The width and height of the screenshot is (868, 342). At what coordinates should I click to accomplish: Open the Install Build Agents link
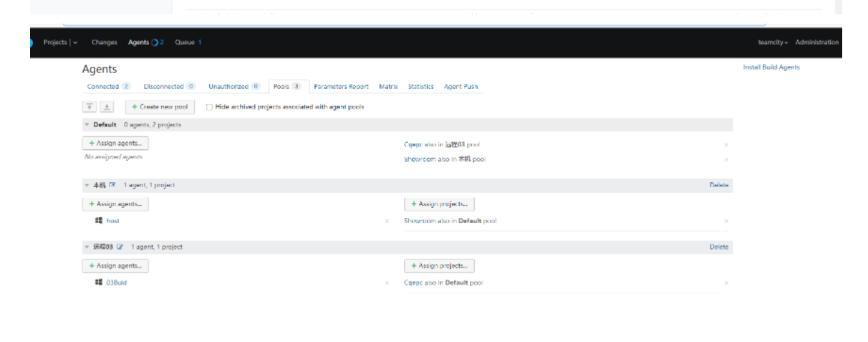tap(771, 67)
